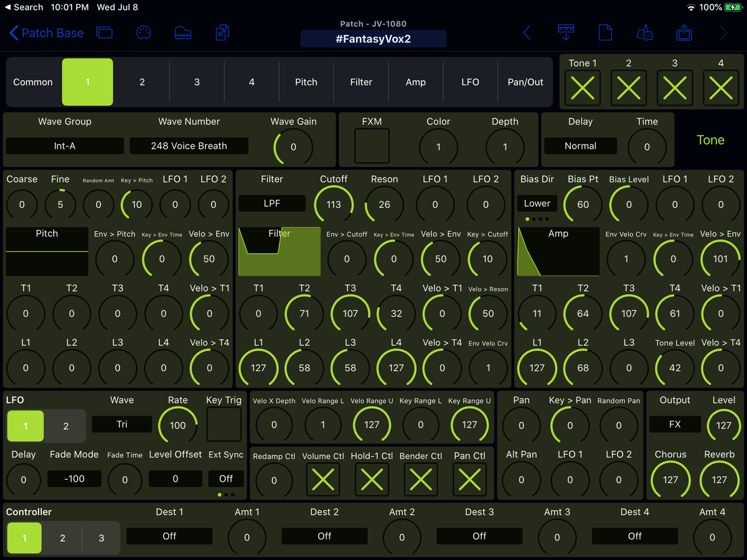Open Fade Mode -100 selector
This screenshot has width=747, height=560.
click(74, 479)
